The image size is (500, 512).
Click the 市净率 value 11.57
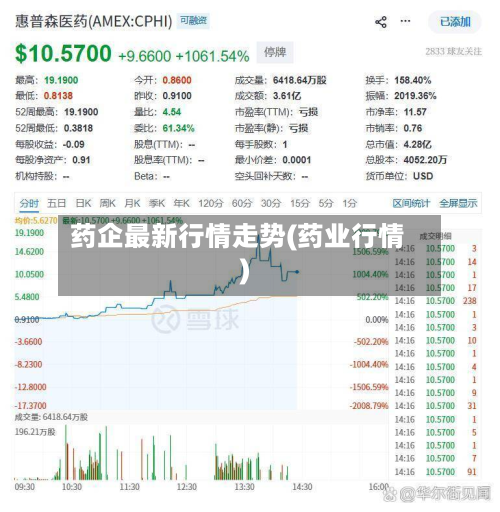pyautogui.click(x=415, y=112)
